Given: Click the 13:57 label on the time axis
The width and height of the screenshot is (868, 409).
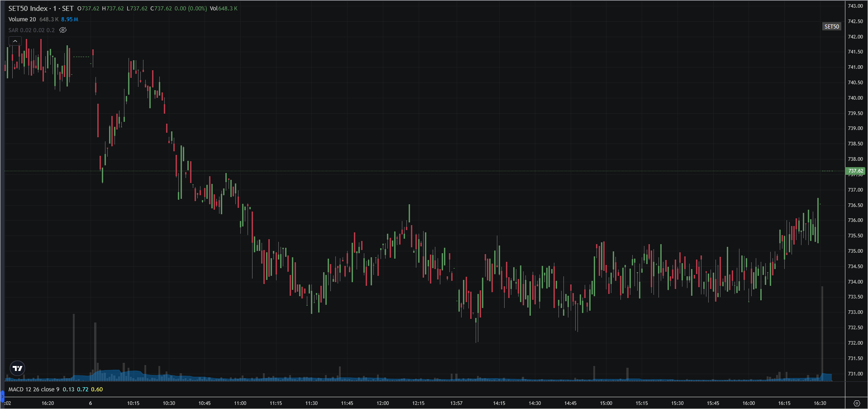Looking at the screenshot, I should coord(457,403).
